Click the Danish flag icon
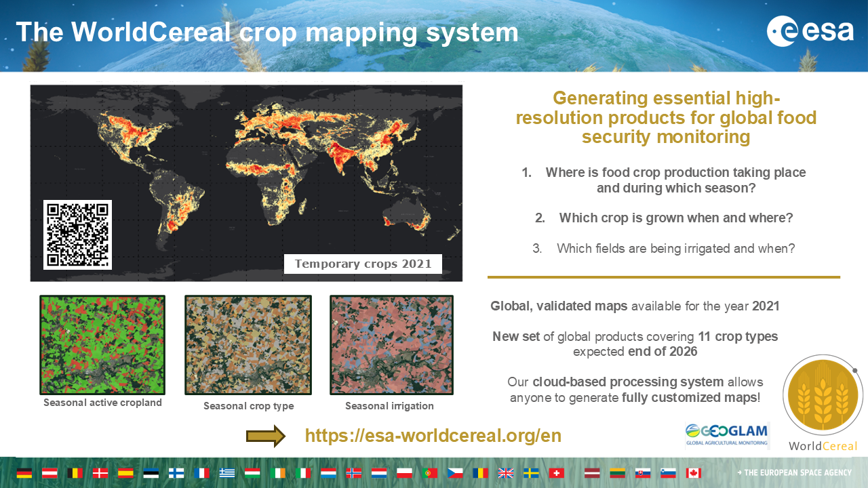Screen dimensions: 868x488 pyautogui.click(x=100, y=473)
